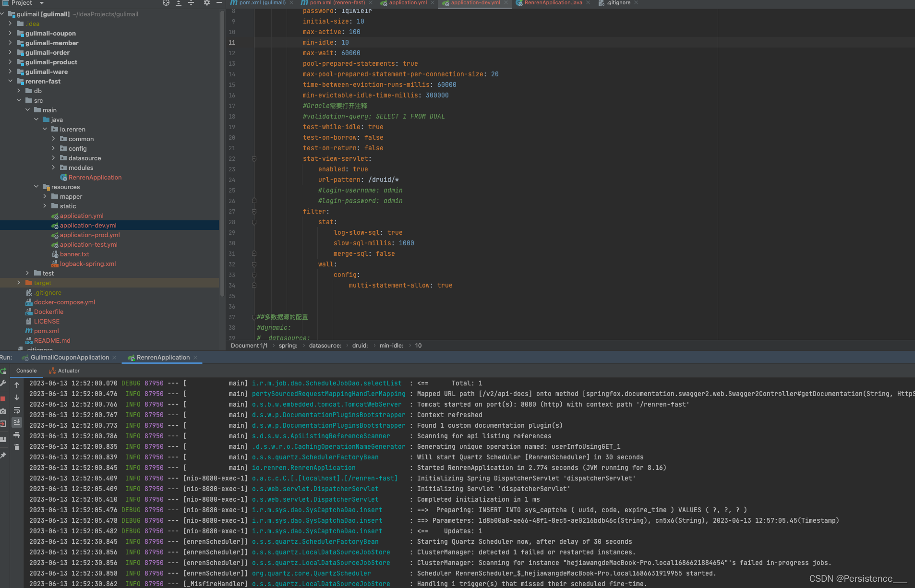Click the io.renren.RenrenApplication console link

click(303, 468)
